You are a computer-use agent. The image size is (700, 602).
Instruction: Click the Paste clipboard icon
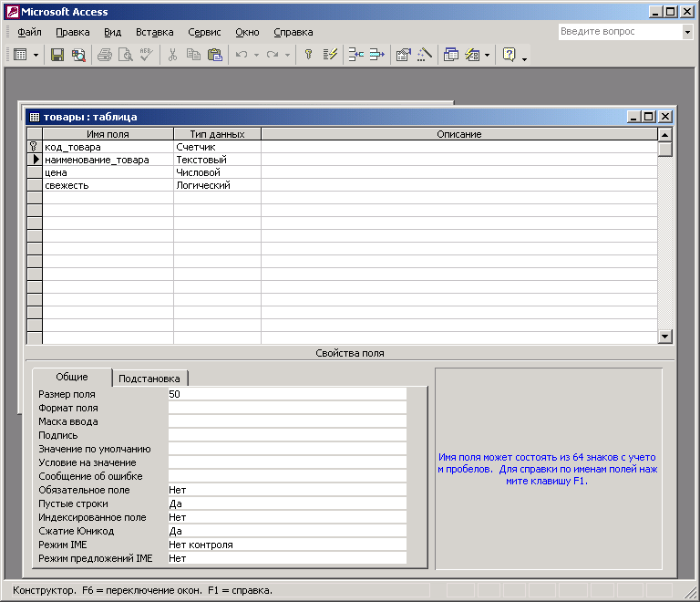(215, 55)
